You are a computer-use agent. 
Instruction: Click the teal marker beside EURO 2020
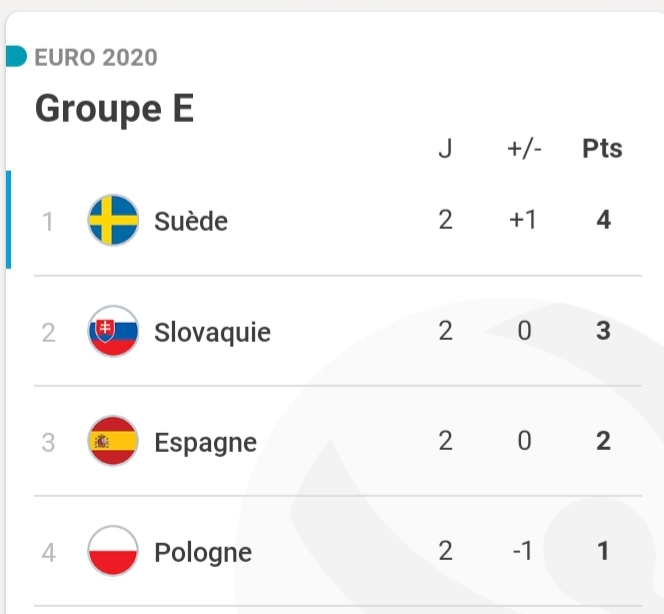click(16, 56)
